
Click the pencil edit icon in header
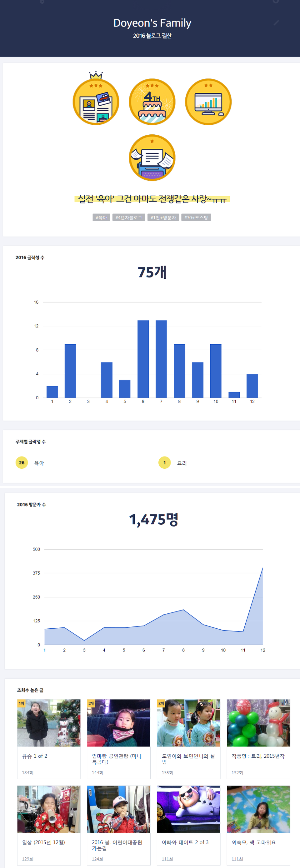coord(276,22)
